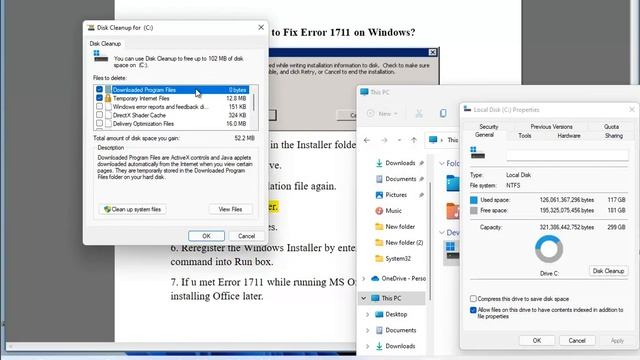Viewport: 640px width, 360px height.
Task: Open the Tools tab in Properties
Action: click(x=524, y=136)
